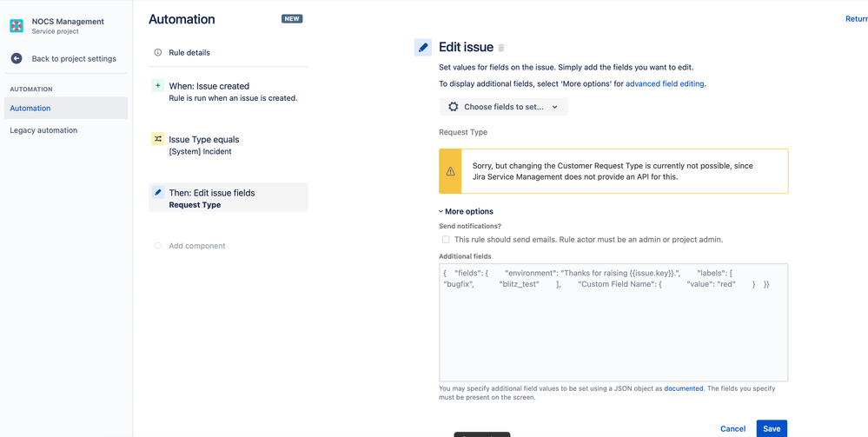This screenshot has height=437, width=868.
Task: Open Legacy automation in the sidebar
Action: pyautogui.click(x=66, y=130)
